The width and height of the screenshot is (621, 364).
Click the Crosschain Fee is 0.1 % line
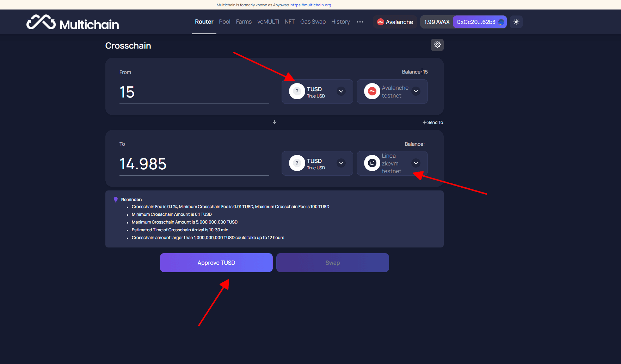[x=230, y=207]
